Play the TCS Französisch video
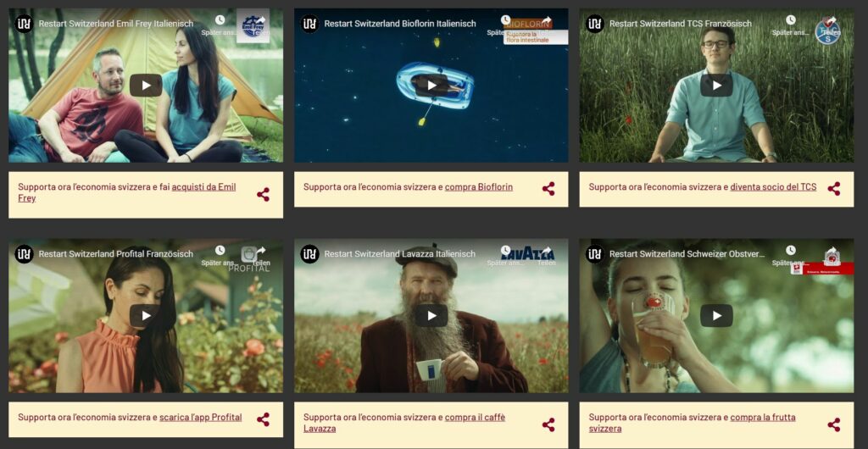Viewport: 868px width, 449px height. coord(716,86)
